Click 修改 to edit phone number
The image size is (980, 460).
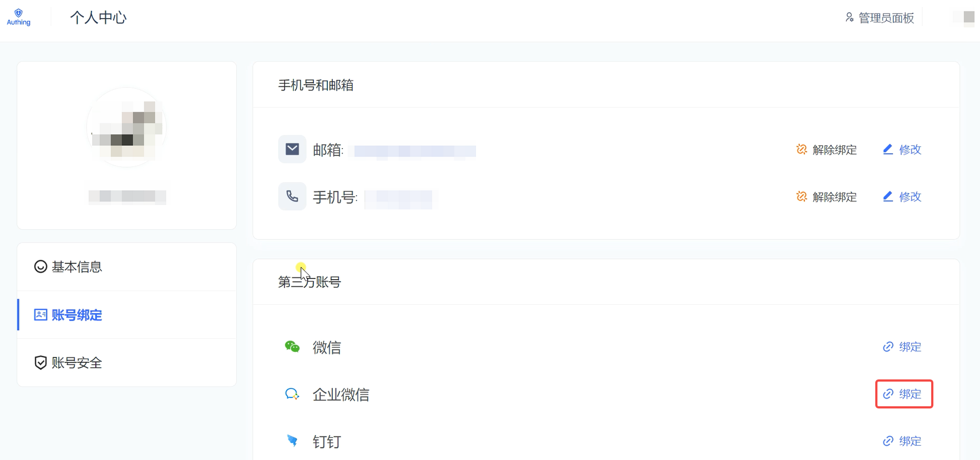click(902, 197)
